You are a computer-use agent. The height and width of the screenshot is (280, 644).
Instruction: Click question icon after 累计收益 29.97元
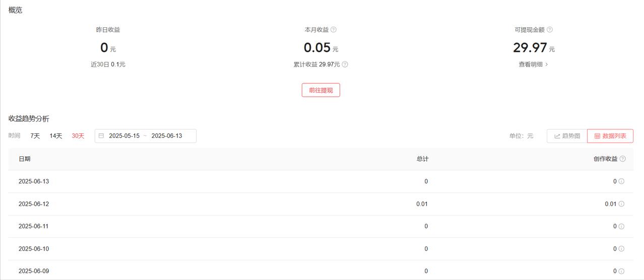point(345,65)
